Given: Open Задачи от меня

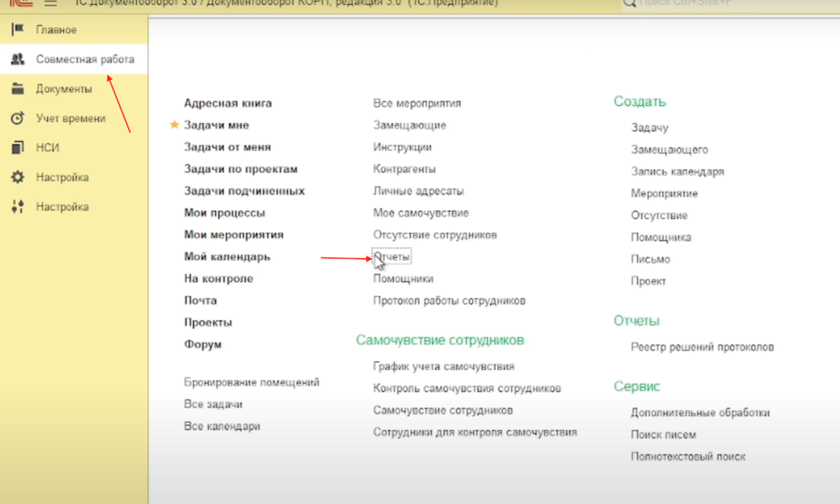Looking at the screenshot, I should [x=227, y=147].
